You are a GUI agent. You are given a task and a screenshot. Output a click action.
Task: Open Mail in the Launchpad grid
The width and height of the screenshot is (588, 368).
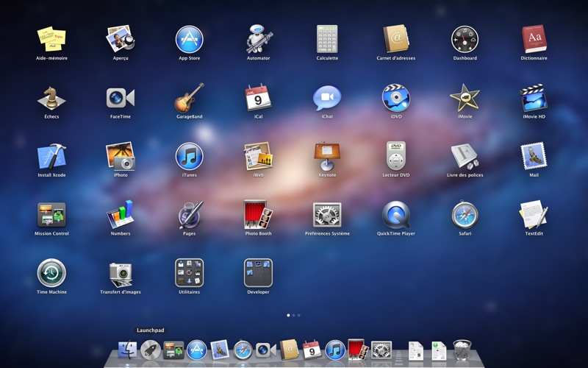[x=534, y=156]
